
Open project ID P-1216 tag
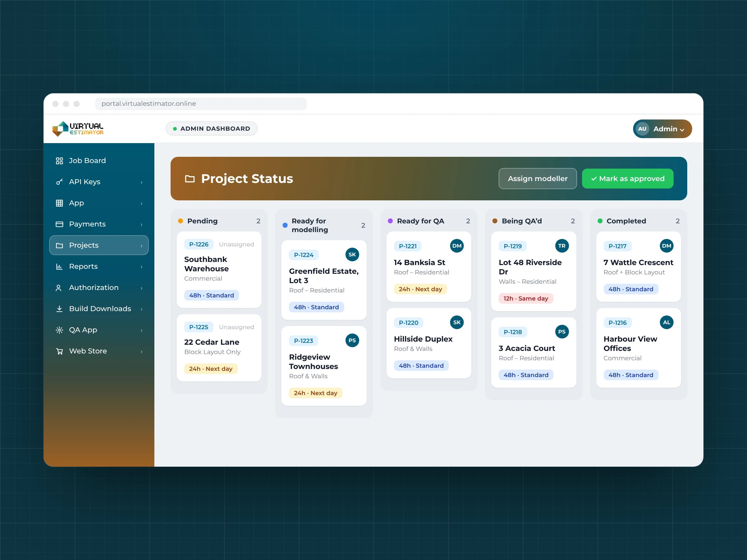(617, 323)
